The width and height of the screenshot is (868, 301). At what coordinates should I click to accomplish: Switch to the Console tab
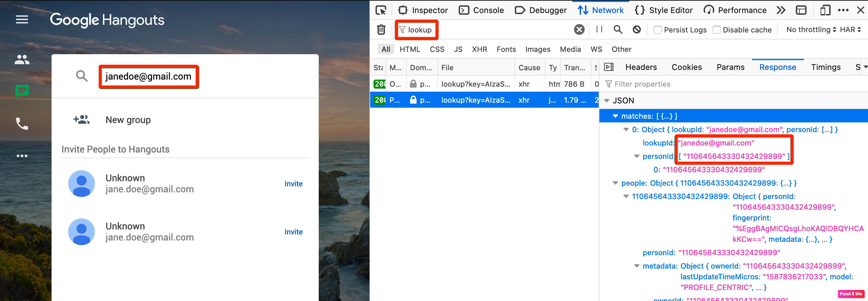(481, 10)
